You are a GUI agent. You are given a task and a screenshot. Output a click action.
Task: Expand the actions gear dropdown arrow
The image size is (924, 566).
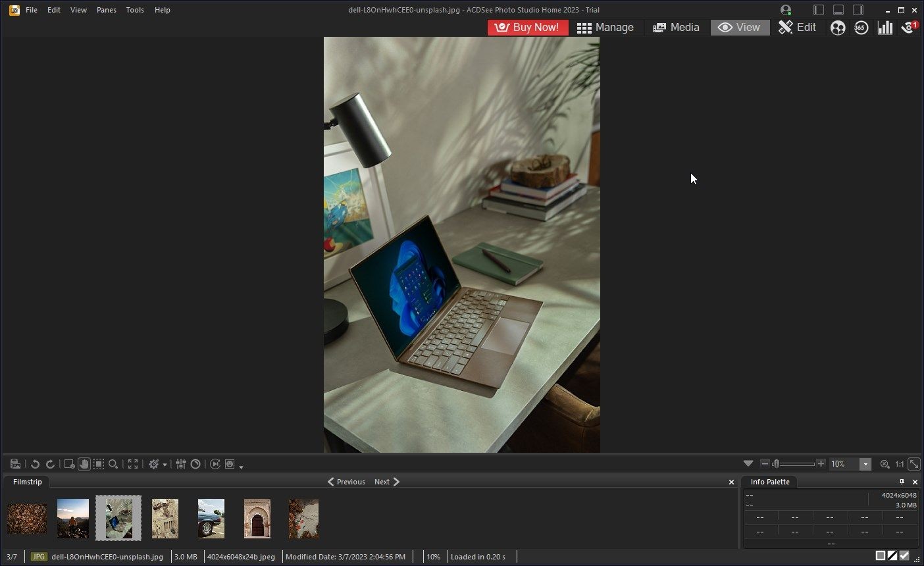pos(165,465)
